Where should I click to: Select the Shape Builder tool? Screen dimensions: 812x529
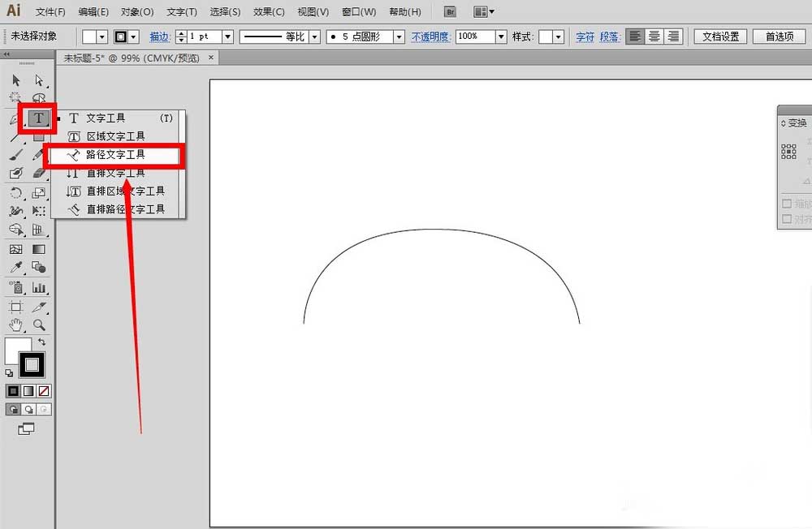16,230
